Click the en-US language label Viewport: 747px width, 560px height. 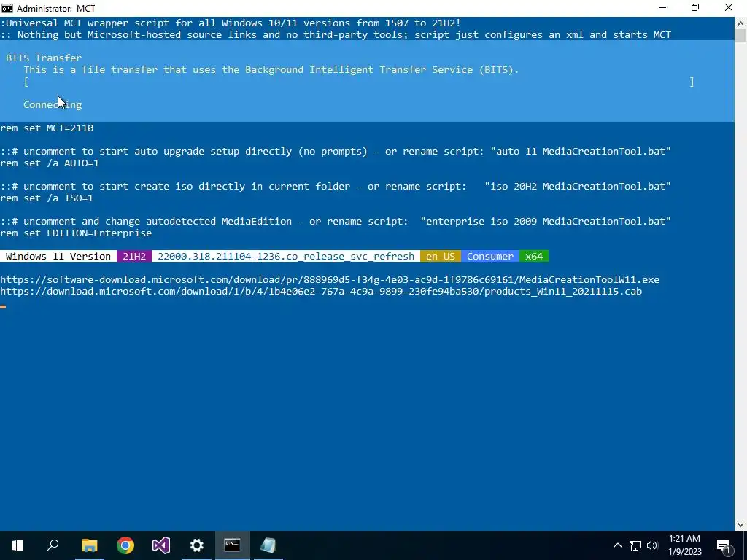441,256
